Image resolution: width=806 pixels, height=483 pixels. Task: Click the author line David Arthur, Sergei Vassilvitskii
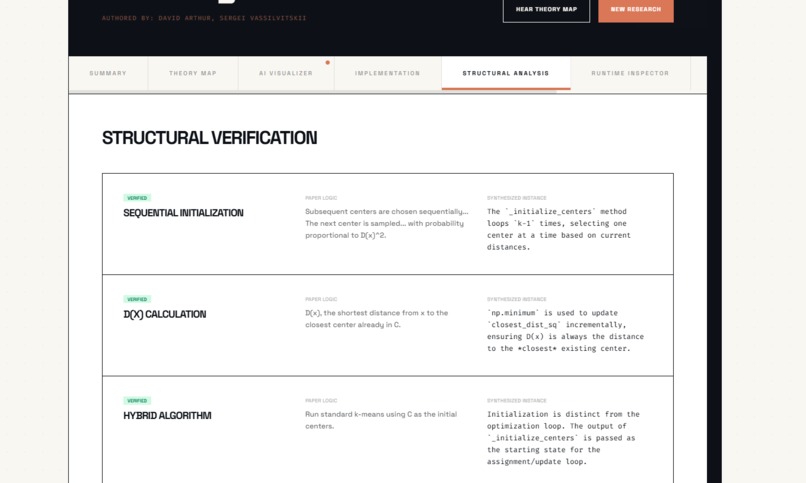(204, 18)
